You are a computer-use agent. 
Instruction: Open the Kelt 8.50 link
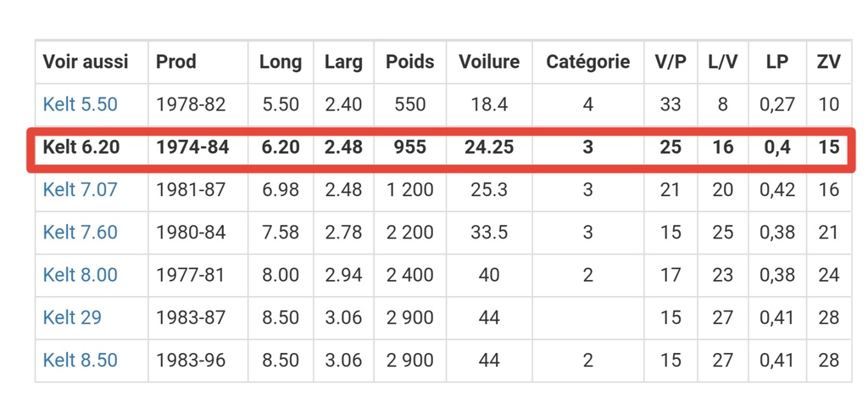(x=81, y=360)
